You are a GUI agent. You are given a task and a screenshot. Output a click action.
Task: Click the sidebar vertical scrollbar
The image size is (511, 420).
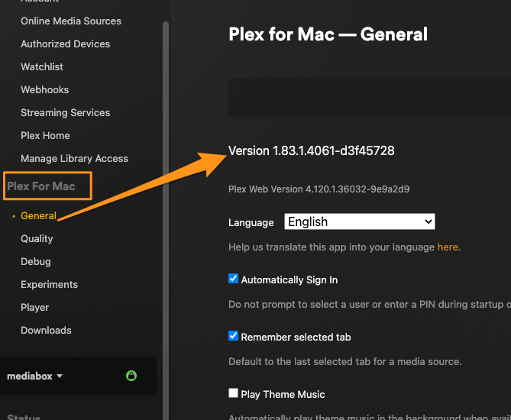point(166,221)
